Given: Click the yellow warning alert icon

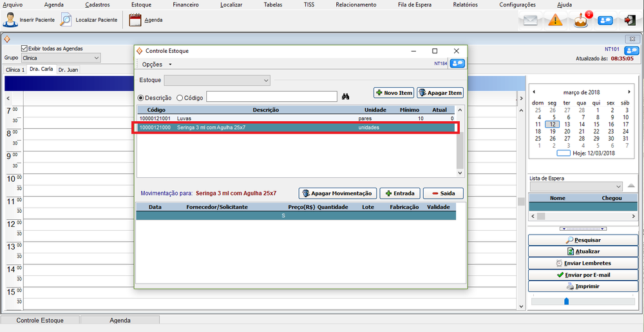Looking at the screenshot, I should click(x=556, y=21).
